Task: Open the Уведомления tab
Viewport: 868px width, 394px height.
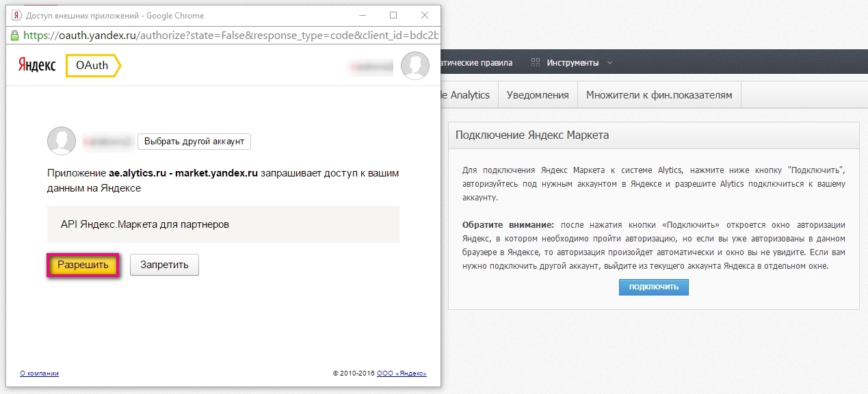Action: coord(538,95)
